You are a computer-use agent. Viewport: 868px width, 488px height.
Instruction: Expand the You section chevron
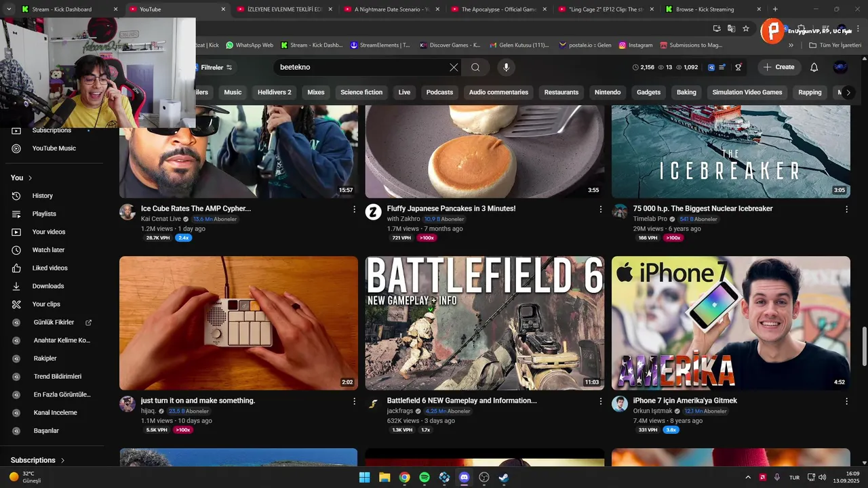coord(30,178)
